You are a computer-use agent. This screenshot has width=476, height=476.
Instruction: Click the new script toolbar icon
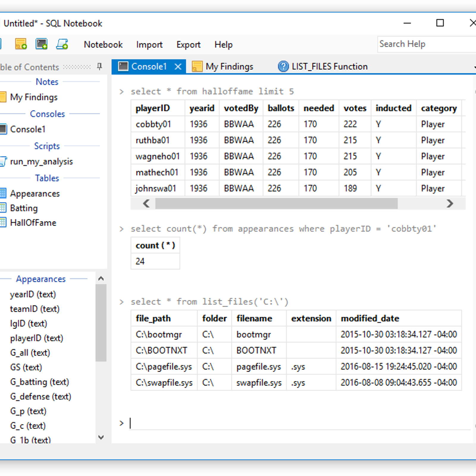62,44
